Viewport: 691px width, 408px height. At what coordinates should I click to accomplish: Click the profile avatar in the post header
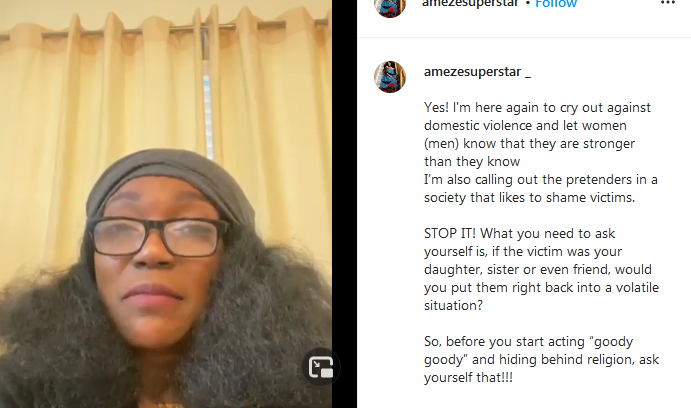click(390, 6)
